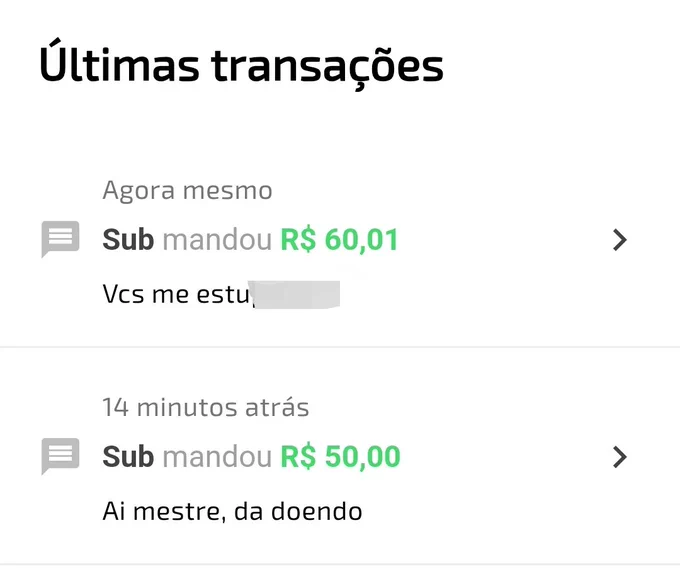Tap the 'Agora mesmo' timestamp

187,191
